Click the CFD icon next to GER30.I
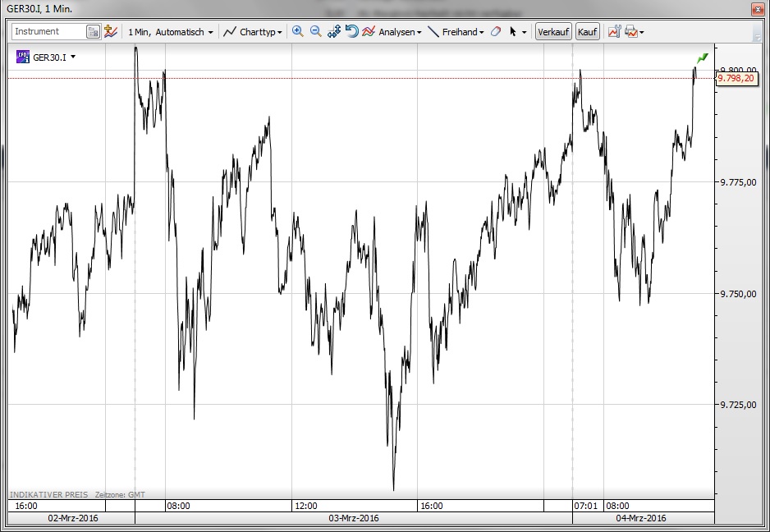Viewport: 770px width, 532px height. point(23,57)
